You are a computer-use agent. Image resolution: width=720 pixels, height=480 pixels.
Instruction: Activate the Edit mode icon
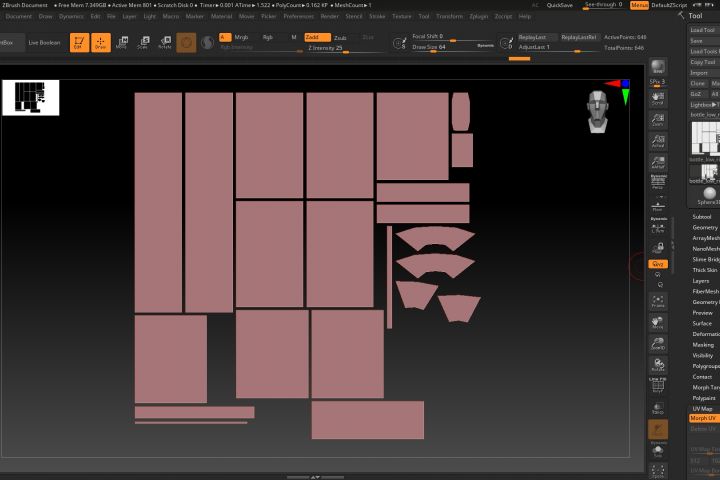79,42
